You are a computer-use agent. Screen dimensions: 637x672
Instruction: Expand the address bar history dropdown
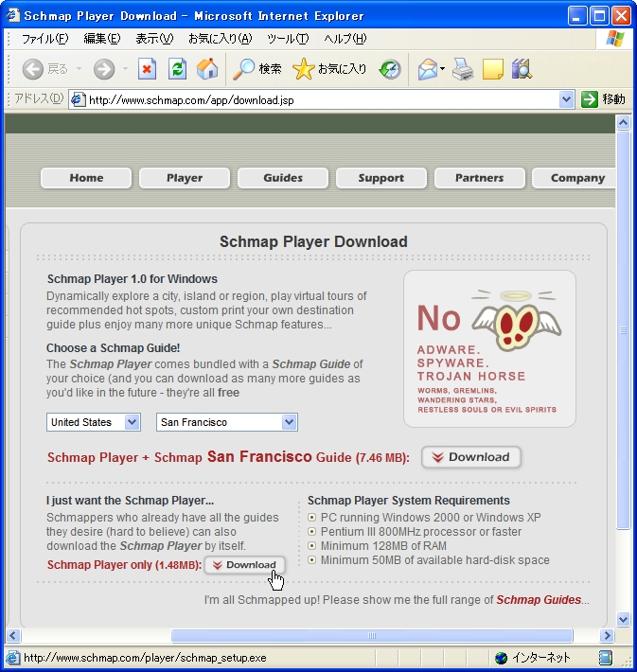[x=566, y=99]
